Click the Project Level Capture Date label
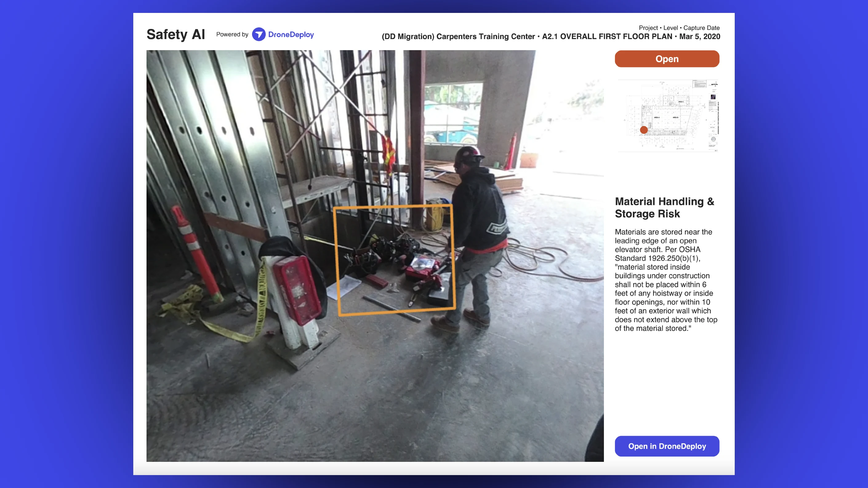The height and width of the screenshot is (488, 868). click(x=679, y=28)
